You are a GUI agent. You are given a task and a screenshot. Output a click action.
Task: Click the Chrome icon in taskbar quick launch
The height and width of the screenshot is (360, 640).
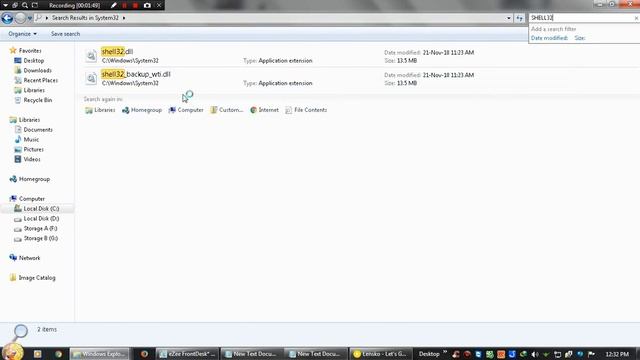(x=58, y=354)
